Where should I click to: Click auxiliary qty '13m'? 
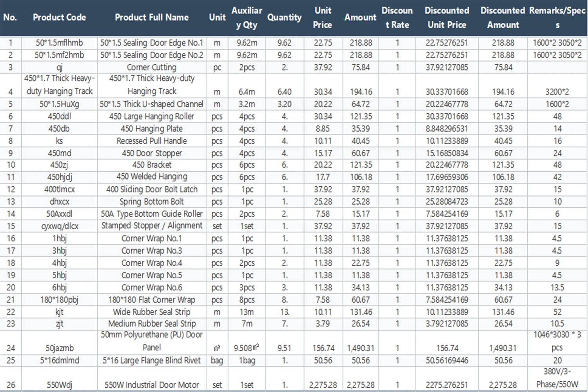coord(247,312)
